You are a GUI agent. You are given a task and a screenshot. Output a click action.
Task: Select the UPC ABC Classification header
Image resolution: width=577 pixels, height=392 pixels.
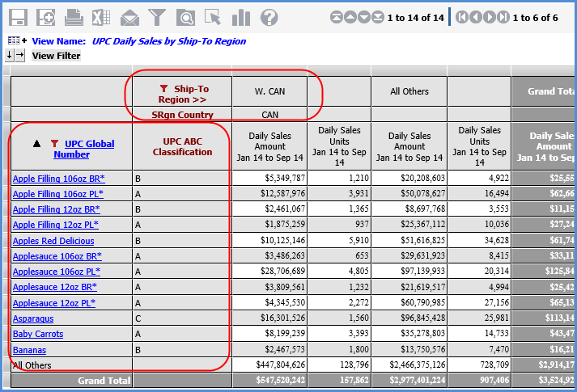click(x=182, y=146)
